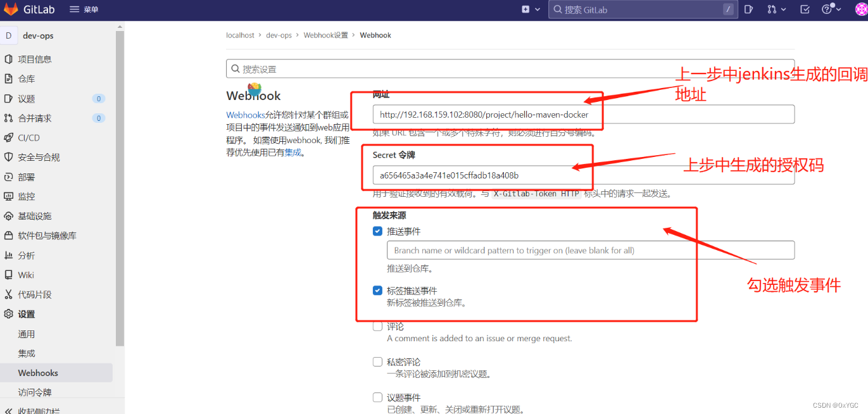Click the GitLab fox logo
This screenshot has height=414, width=868.
coord(11,9)
